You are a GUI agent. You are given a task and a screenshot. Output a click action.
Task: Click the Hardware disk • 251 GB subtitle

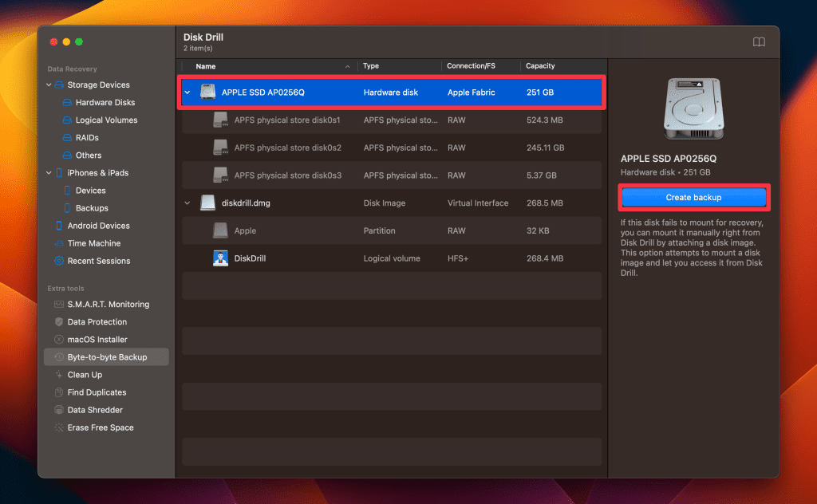665,172
